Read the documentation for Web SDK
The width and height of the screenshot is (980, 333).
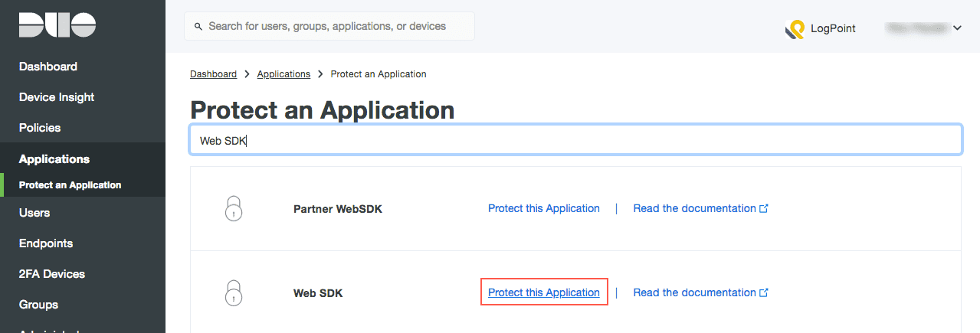[694, 292]
